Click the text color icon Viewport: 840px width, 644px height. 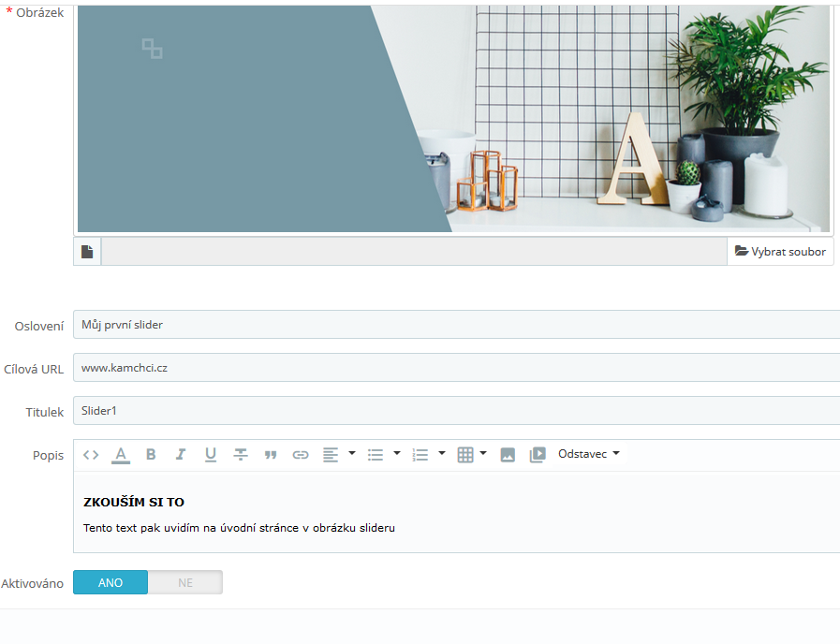[x=121, y=455]
